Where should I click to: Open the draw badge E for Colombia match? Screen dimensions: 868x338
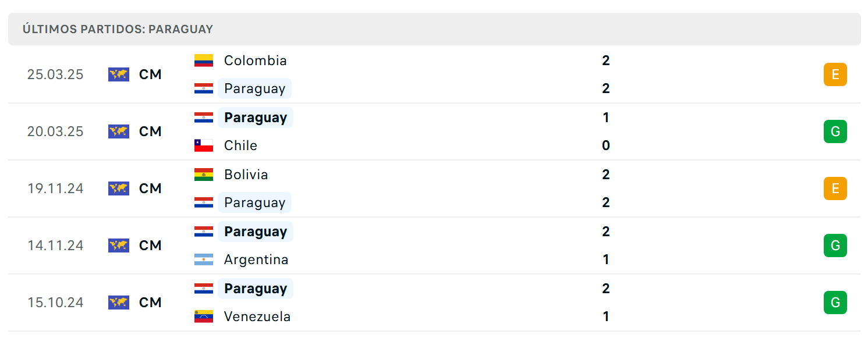835,74
